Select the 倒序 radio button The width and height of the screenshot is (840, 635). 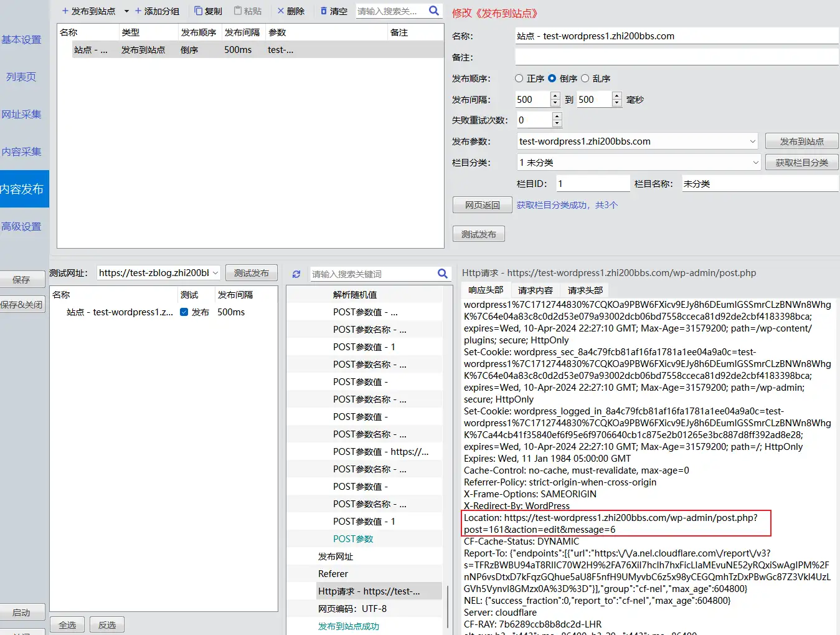point(552,79)
